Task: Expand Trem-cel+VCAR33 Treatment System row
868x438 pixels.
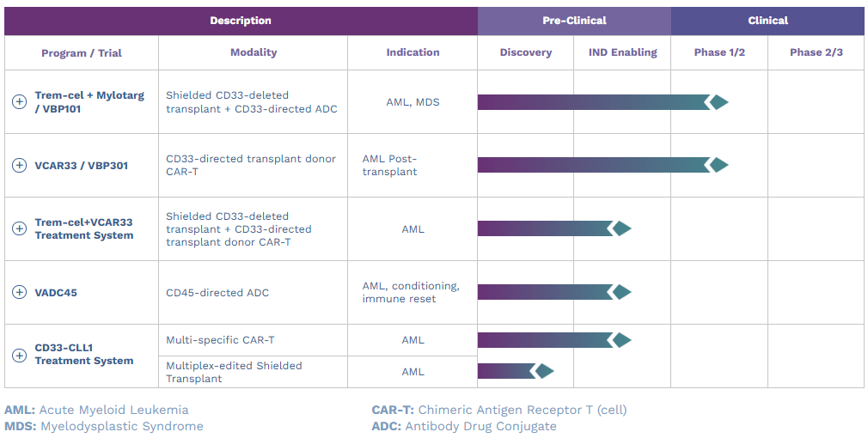Action: (x=19, y=228)
